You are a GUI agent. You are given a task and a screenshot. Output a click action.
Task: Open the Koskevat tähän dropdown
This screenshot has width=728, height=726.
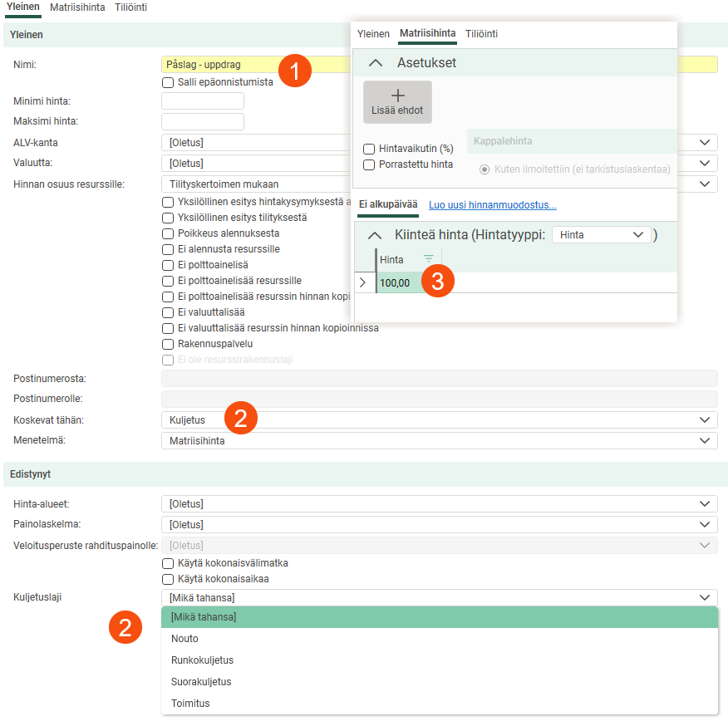point(438,420)
